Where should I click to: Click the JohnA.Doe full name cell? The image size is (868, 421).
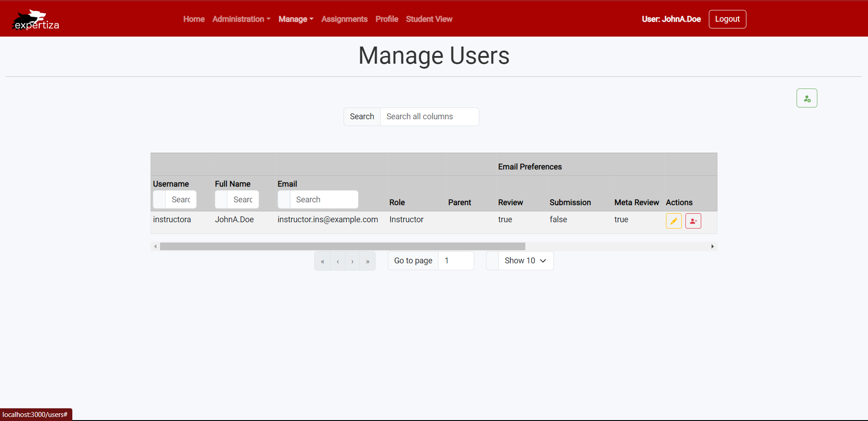pos(234,220)
